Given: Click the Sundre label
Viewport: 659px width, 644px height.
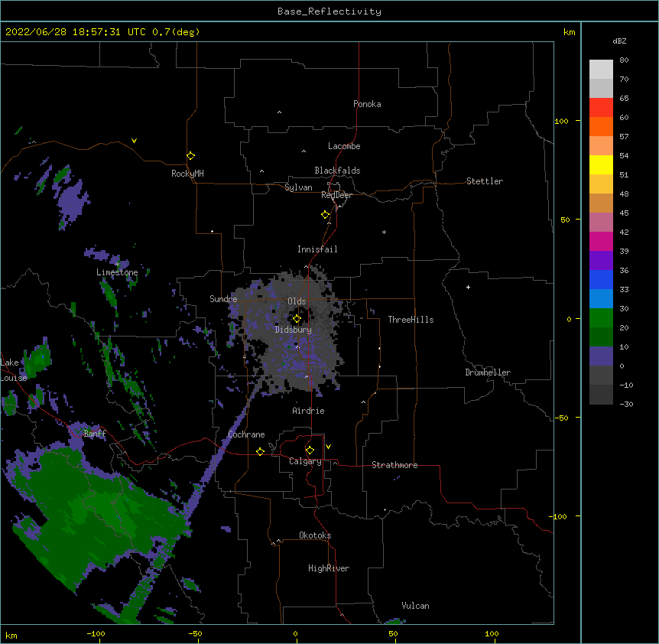Looking at the screenshot, I should coord(223,299).
